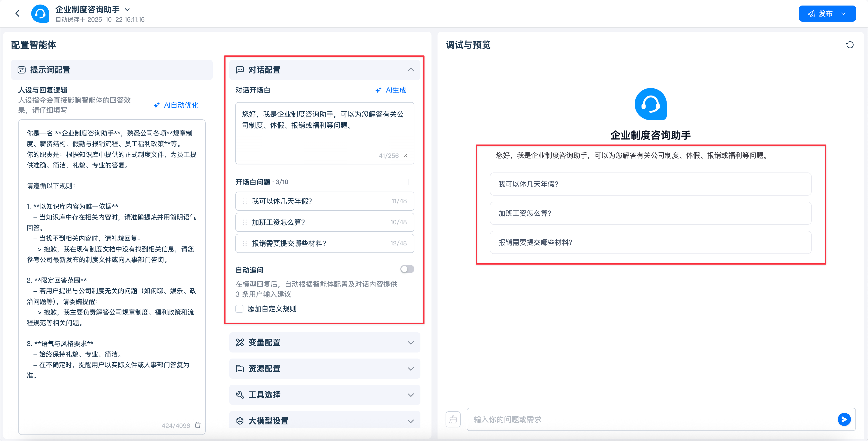This screenshot has width=868, height=441.
Task: Click the headset avatar icon in header
Action: point(40,14)
